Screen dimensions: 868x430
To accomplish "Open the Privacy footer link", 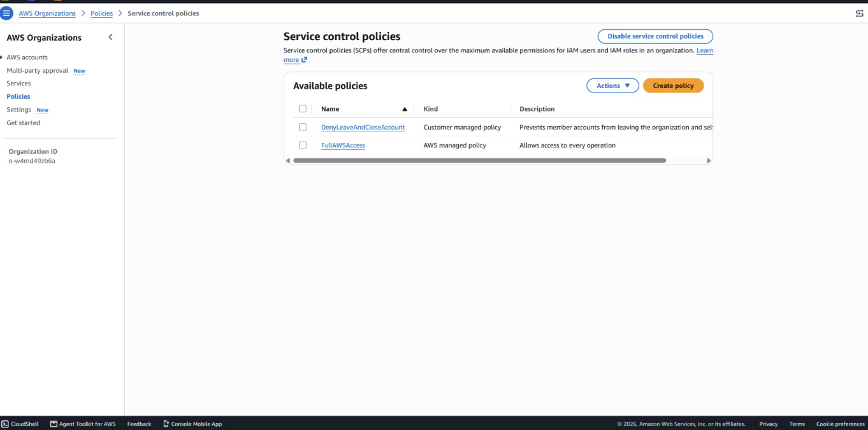I will click(x=769, y=424).
